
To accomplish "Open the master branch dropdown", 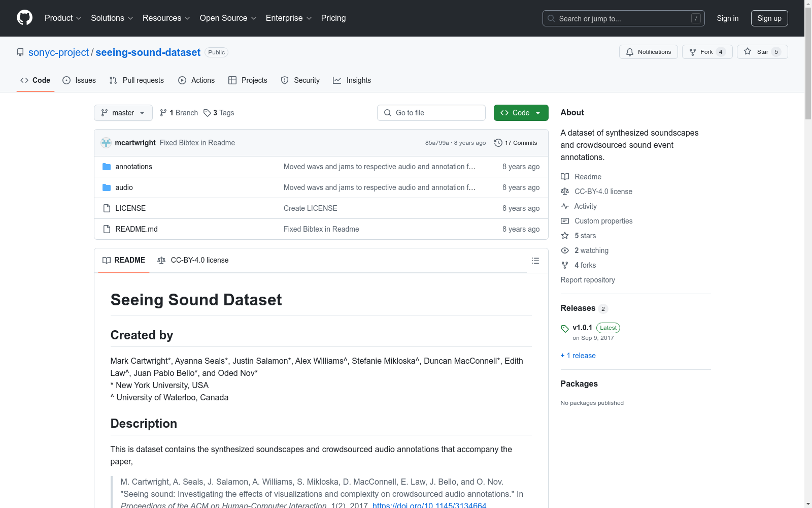I will pyautogui.click(x=123, y=113).
